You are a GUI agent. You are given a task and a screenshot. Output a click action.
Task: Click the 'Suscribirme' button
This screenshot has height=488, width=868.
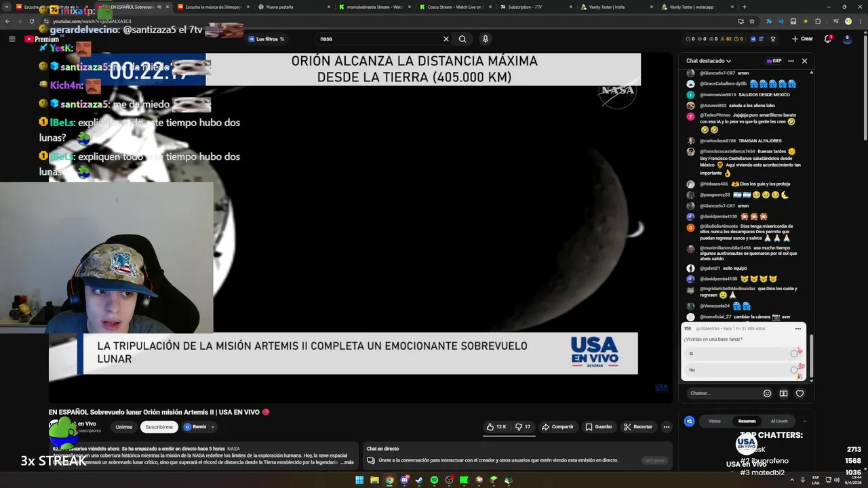159,427
